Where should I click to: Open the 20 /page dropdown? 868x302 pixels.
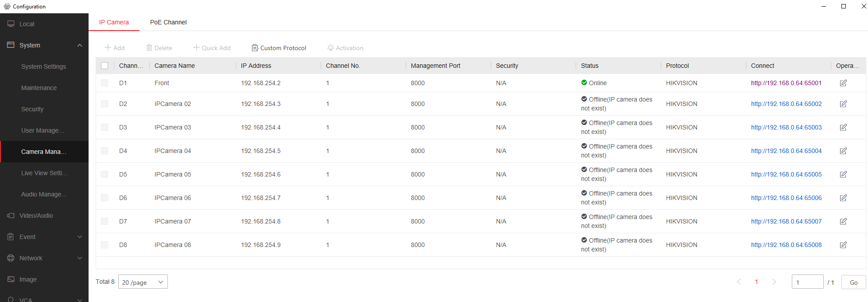143,282
